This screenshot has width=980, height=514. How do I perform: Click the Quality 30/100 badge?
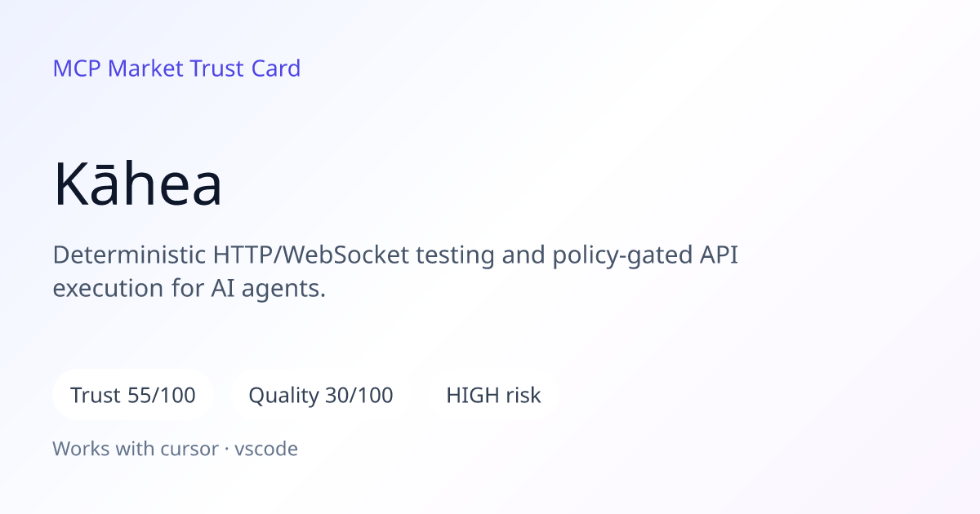coord(321,396)
